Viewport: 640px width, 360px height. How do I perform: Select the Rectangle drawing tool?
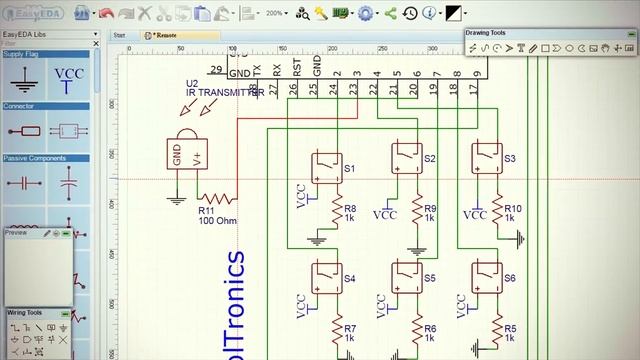(545, 48)
